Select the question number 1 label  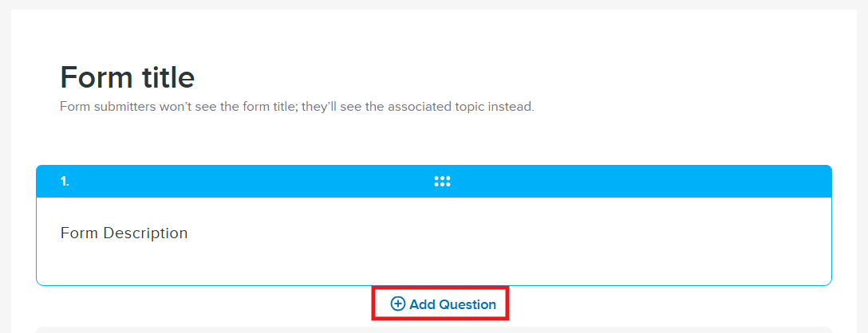[x=65, y=182]
